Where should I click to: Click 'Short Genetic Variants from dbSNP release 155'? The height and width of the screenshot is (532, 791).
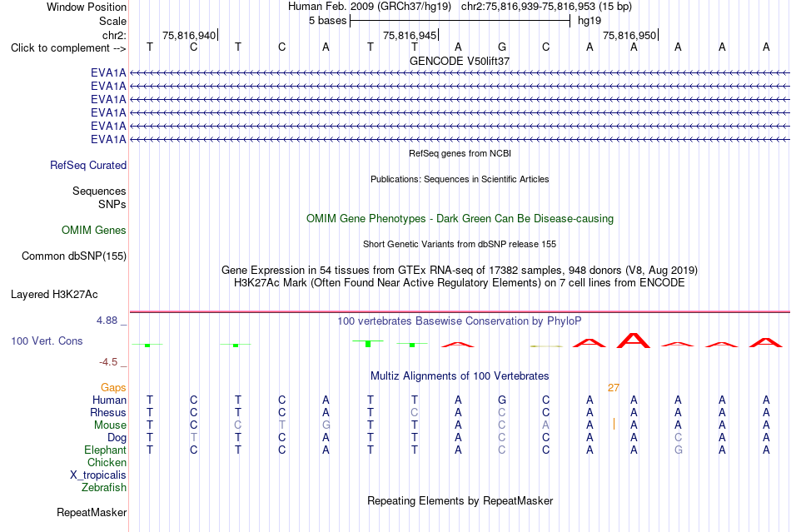[x=460, y=244]
